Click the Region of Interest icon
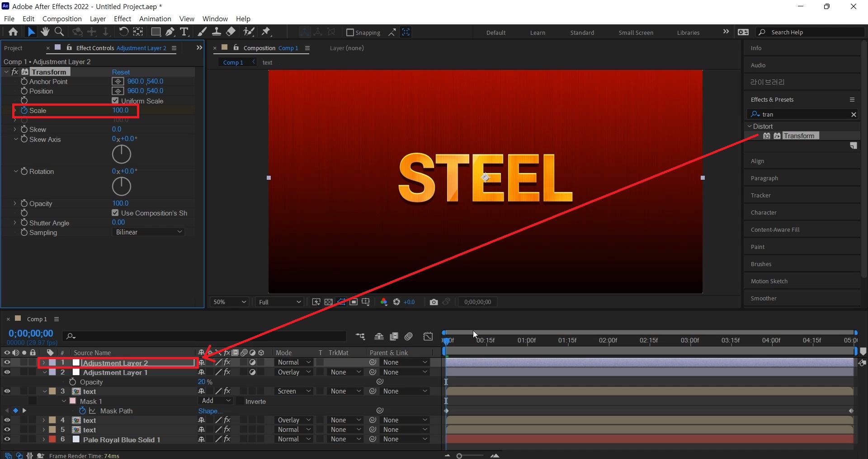 coord(354,302)
